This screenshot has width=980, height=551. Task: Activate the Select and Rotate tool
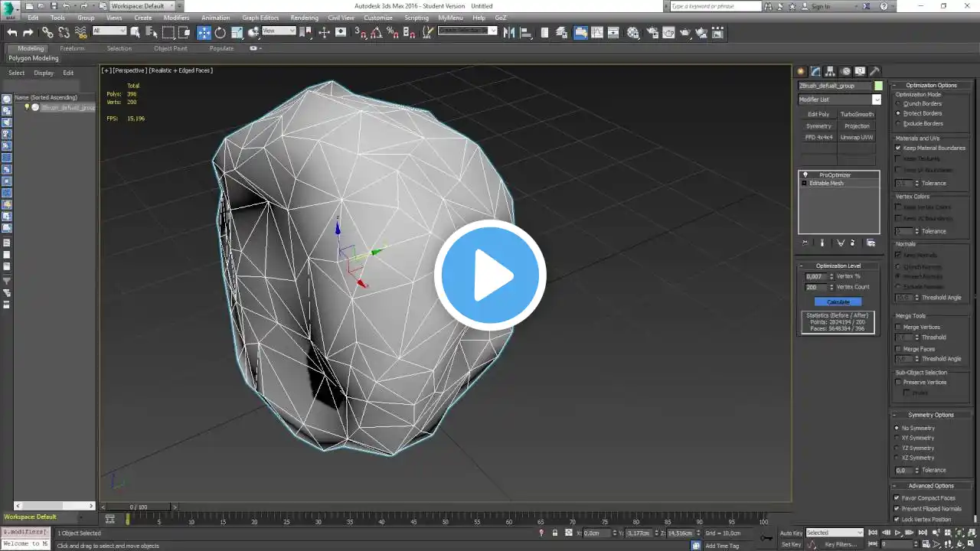coord(220,32)
